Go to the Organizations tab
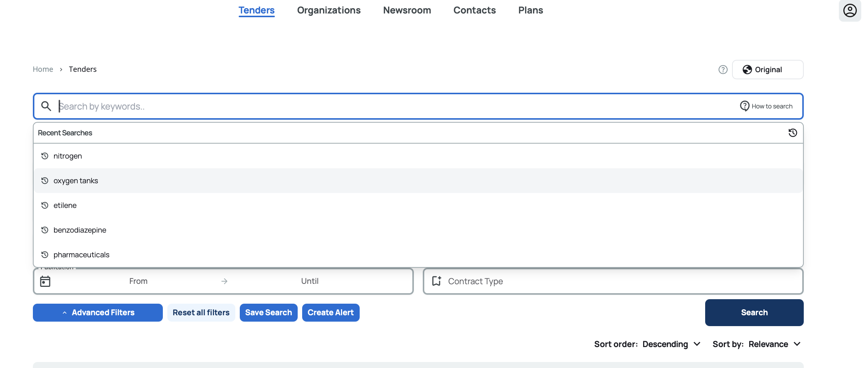The height and width of the screenshot is (368, 868). [329, 10]
